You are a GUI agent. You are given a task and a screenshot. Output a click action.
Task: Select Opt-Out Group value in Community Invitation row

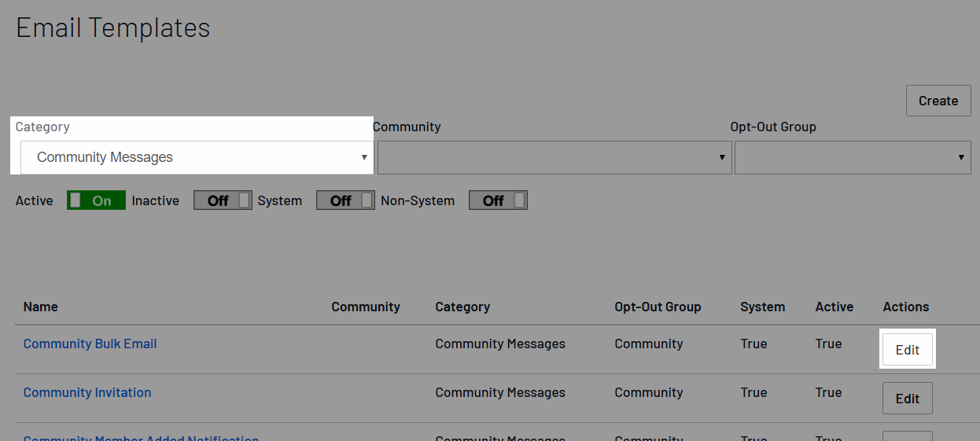[x=649, y=392]
